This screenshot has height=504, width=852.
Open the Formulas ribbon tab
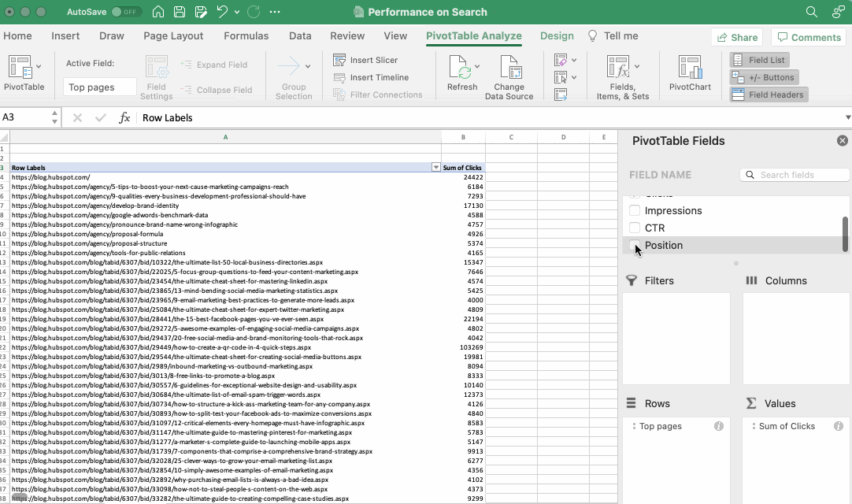pyautogui.click(x=246, y=35)
